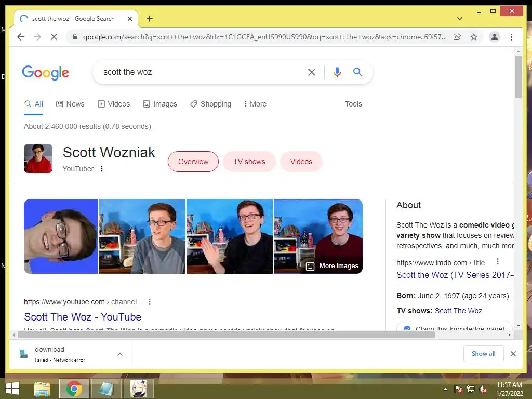The height and width of the screenshot is (399, 532).
Task: Clear the search box text
Action: 312,72
